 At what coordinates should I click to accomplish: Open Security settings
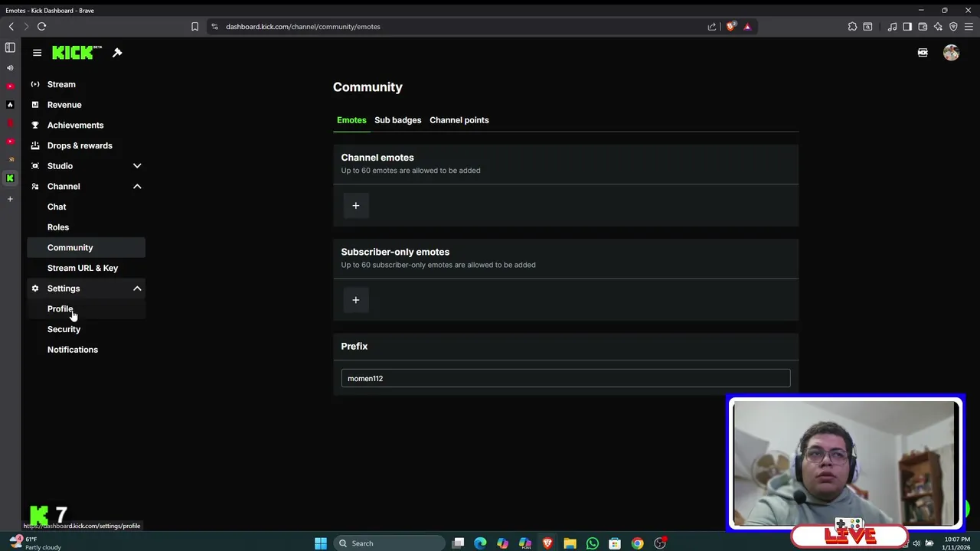86,329
